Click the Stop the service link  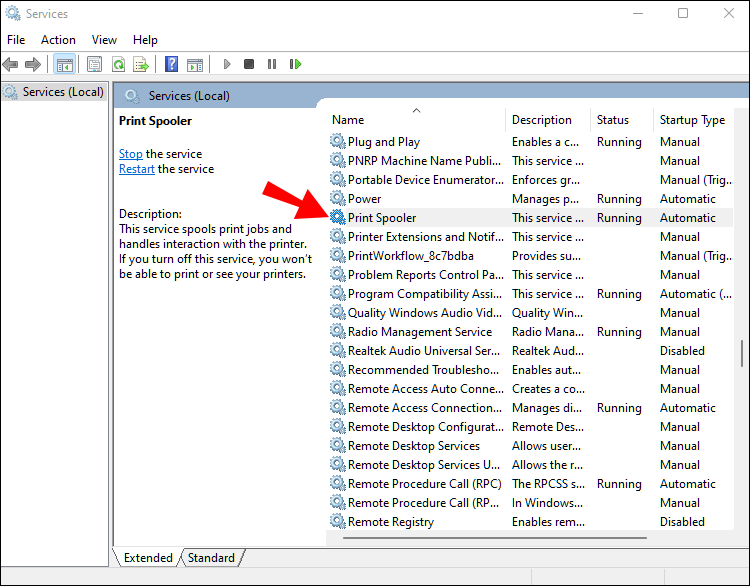[131, 154]
